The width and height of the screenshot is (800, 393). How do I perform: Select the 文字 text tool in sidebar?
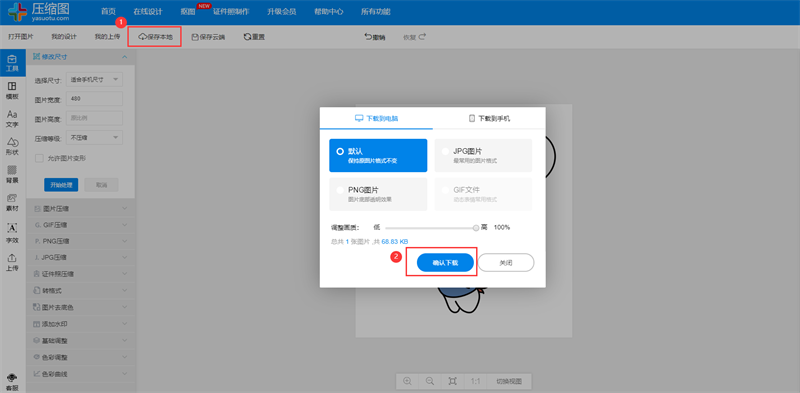pyautogui.click(x=12, y=118)
